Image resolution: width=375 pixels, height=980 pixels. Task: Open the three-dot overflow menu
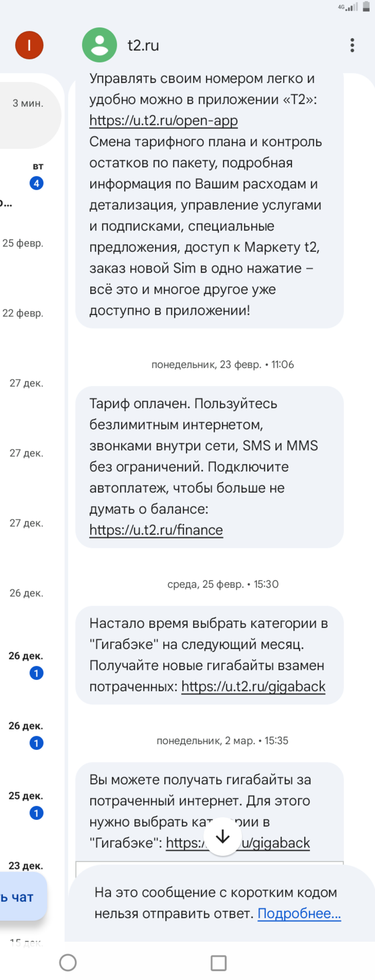[352, 45]
